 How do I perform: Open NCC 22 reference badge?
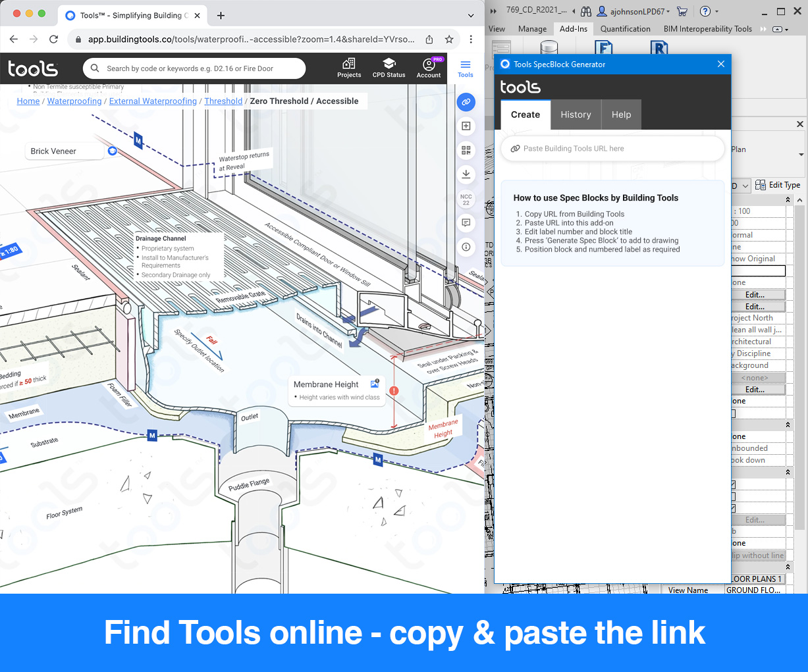(x=466, y=199)
